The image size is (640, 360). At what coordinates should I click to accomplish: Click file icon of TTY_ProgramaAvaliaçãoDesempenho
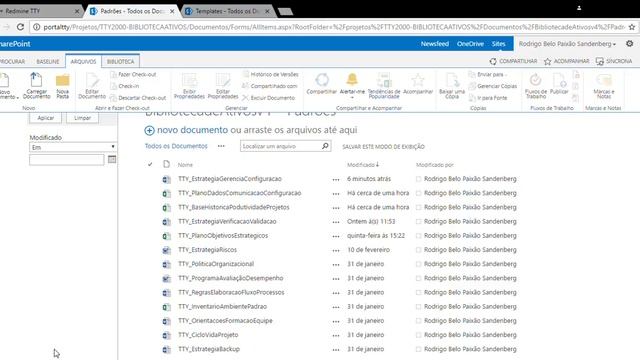[167, 278]
